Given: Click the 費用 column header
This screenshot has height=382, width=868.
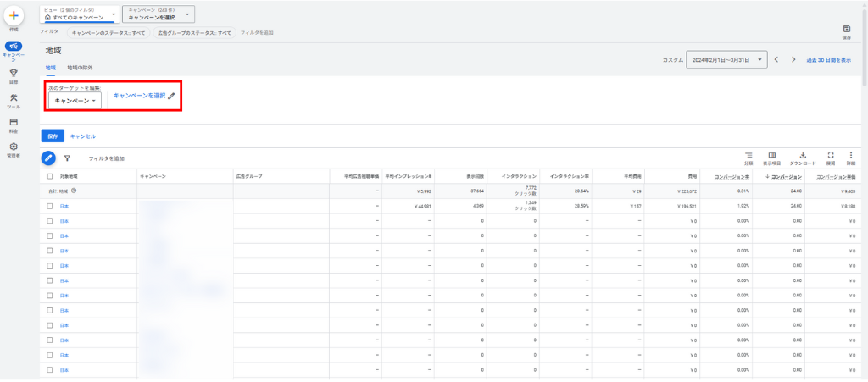Looking at the screenshot, I should point(692,176).
